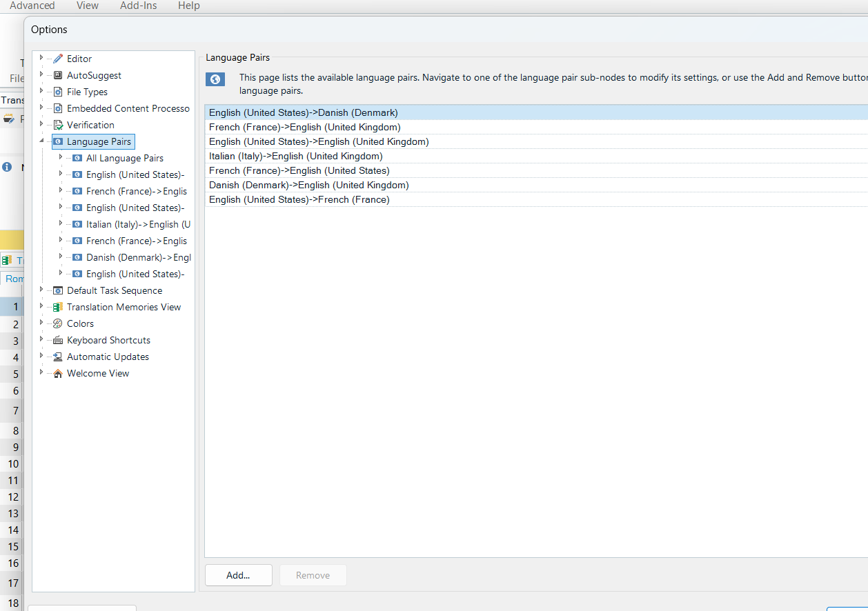Viewport: 868px width, 611px height.
Task: Open the Add-Ins ribbon tab
Action: click(x=138, y=6)
